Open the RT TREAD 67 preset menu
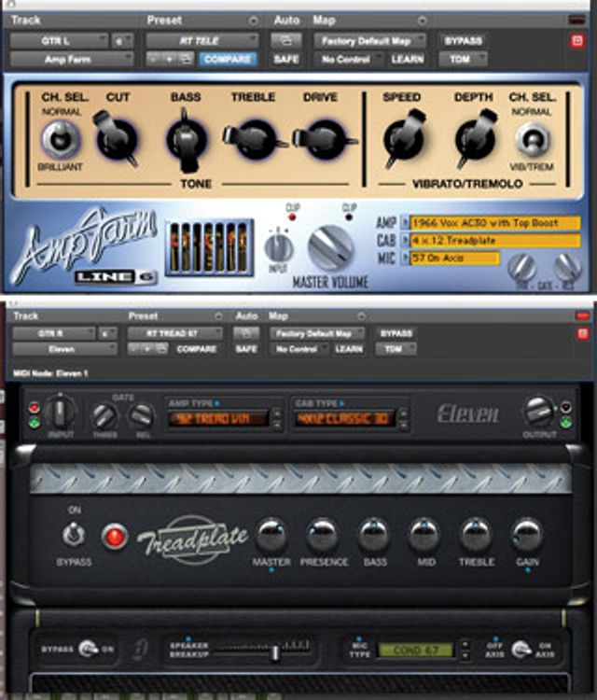This screenshot has height=700, width=597. click(x=175, y=333)
